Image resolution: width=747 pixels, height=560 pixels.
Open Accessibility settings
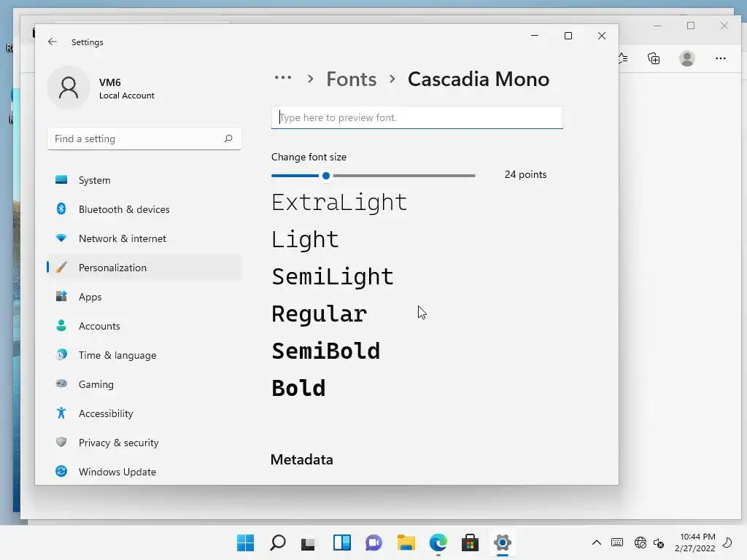coord(144,413)
